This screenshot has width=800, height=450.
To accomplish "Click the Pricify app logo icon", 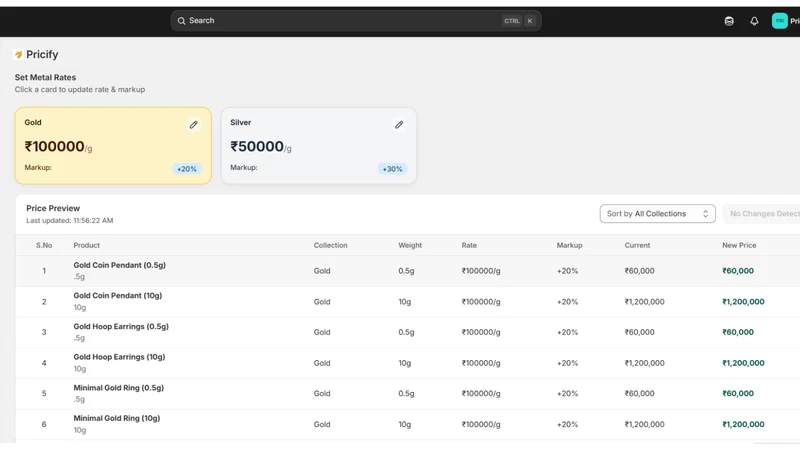I will 18,55.
